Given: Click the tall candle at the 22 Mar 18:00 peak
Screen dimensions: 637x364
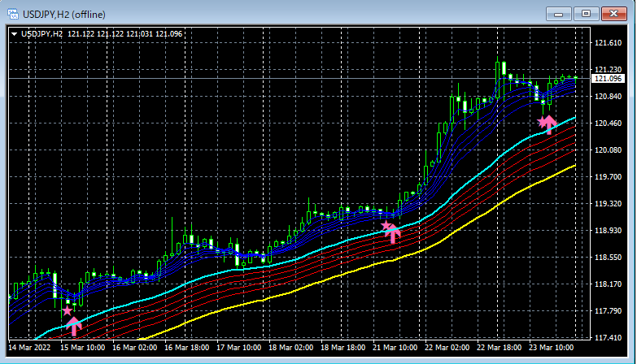Looking at the screenshot, I should [x=498, y=79].
